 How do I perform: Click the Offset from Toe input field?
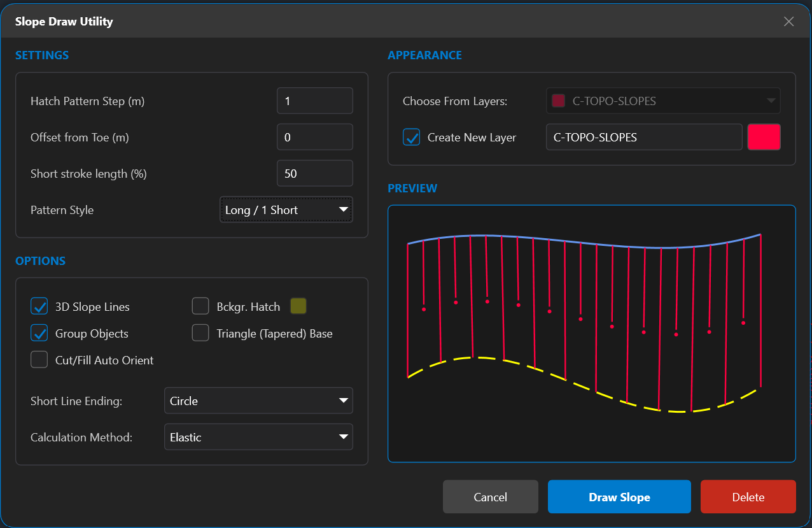pyautogui.click(x=315, y=137)
